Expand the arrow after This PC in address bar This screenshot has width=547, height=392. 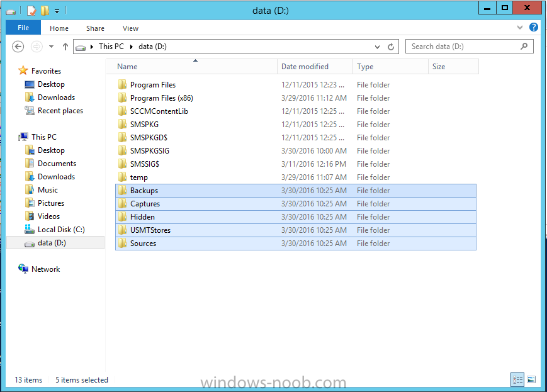pos(132,47)
